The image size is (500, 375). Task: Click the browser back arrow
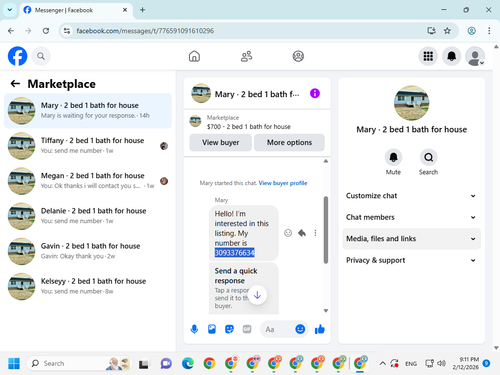coord(11,31)
